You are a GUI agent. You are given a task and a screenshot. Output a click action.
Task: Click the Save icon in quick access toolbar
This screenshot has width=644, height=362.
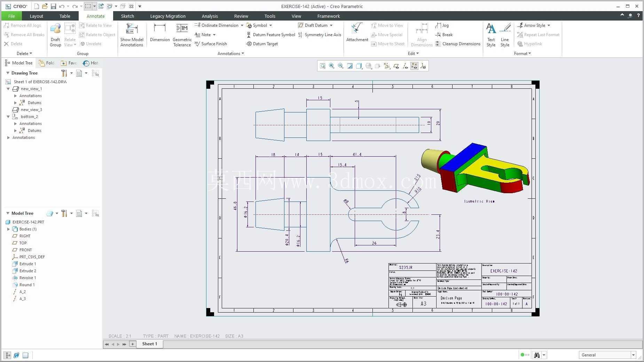[53, 6]
